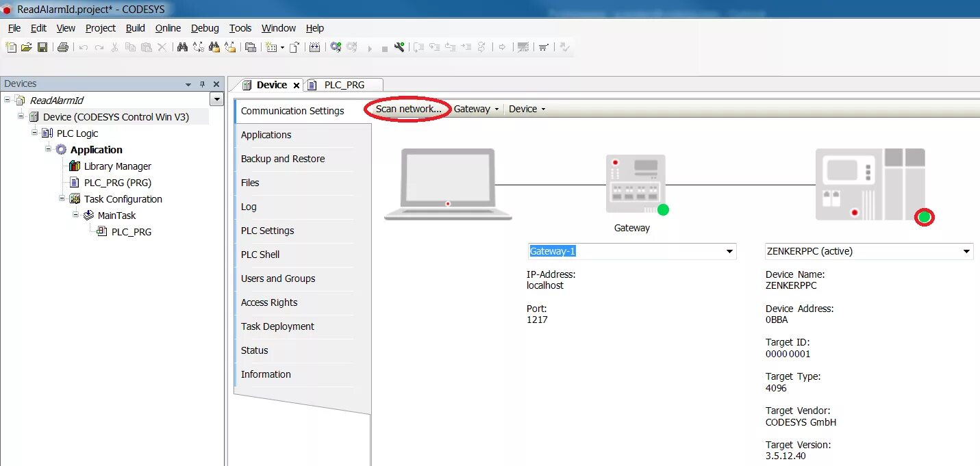The image size is (980, 466).
Task: Click the Open Project folder icon
Action: pos(26,47)
